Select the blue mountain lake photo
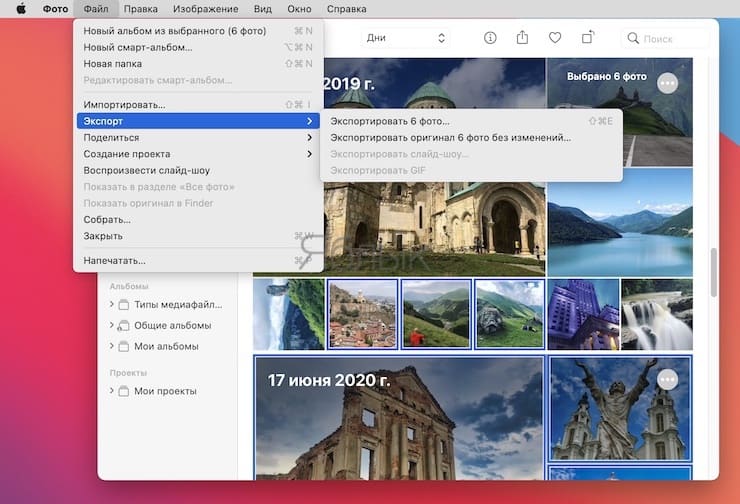Viewport: 740px width, 504px height. pos(620,223)
